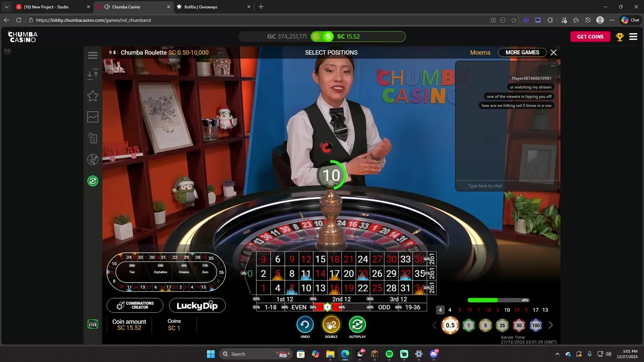This screenshot has height=362, width=644.
Task: Click the Windows taskbar Search box
Action: [x=256, y=354]
